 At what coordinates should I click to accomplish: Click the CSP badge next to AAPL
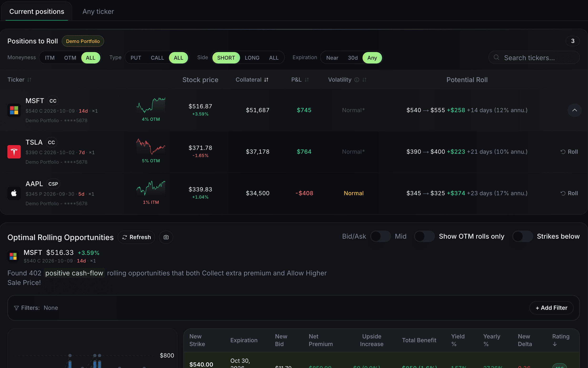[x=53, y=184]
